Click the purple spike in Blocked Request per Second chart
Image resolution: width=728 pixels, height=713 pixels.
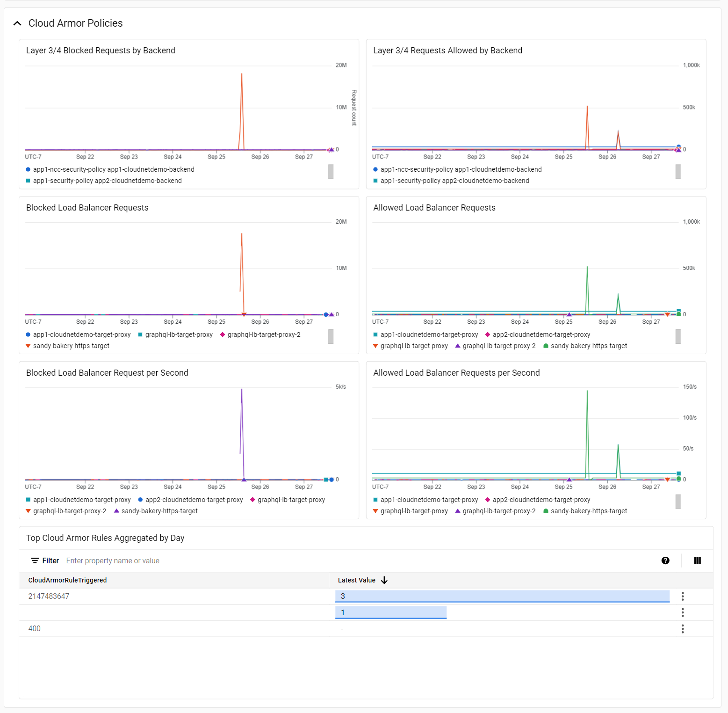[242, 434]
